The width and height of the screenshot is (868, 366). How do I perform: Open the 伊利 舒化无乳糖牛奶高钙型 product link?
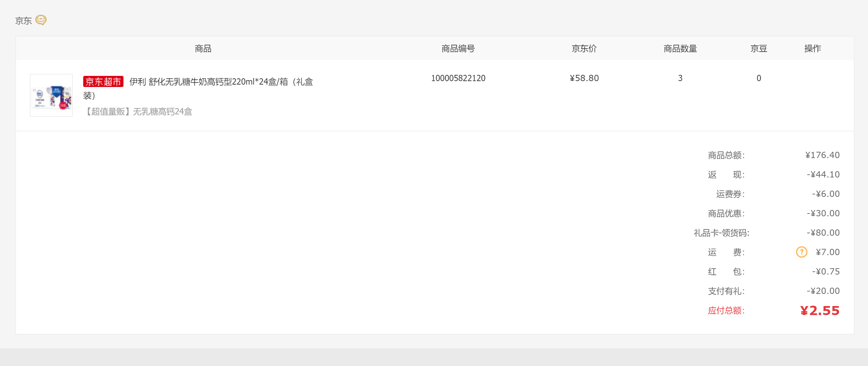click(198, 88)
